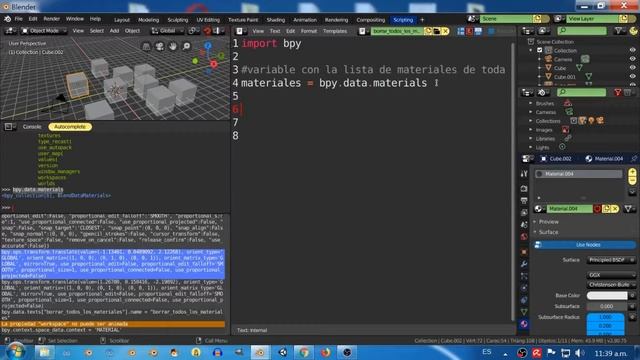The width and height of the screenshot is (640, 360).
Task: Remove the material slot with the minus button
Action: (x=632, y=180)
